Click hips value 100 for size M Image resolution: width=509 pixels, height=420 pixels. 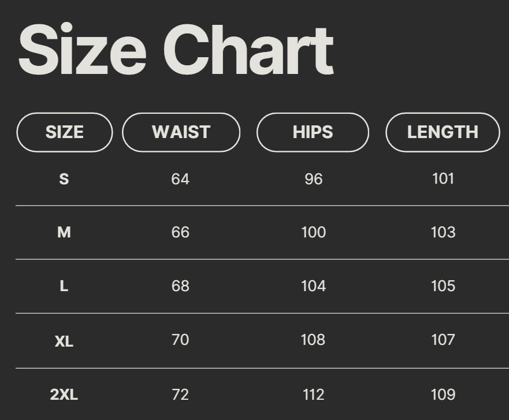coord(313,232)
